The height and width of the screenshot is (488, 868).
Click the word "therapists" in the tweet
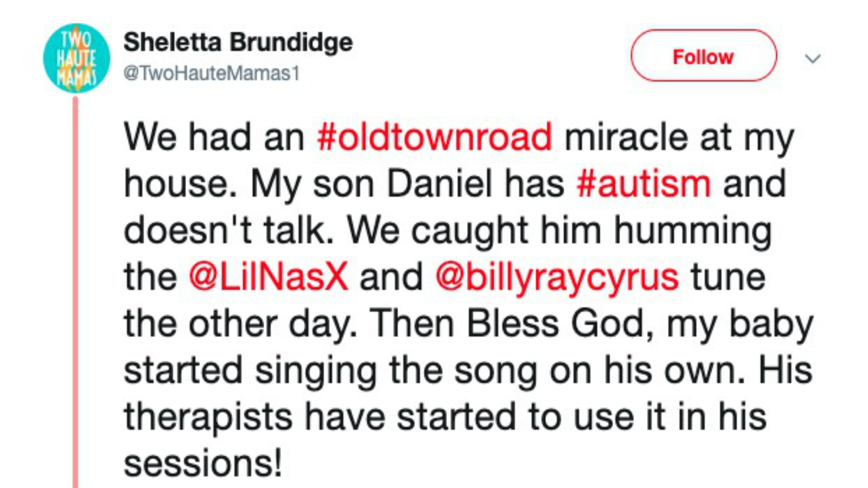point(208,417)
